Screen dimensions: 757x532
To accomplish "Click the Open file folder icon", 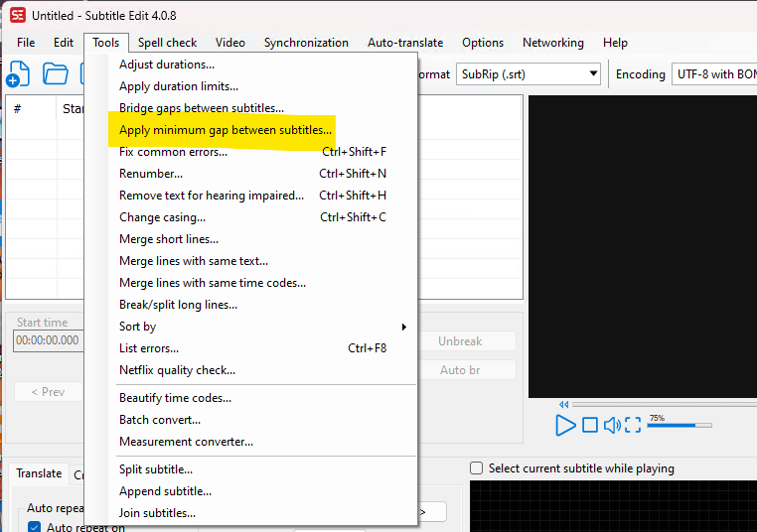I will (x=55, y=74).
